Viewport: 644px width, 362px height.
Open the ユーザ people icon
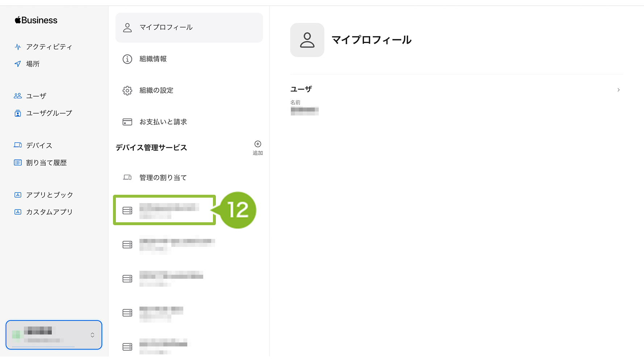[x=18, y=96]
